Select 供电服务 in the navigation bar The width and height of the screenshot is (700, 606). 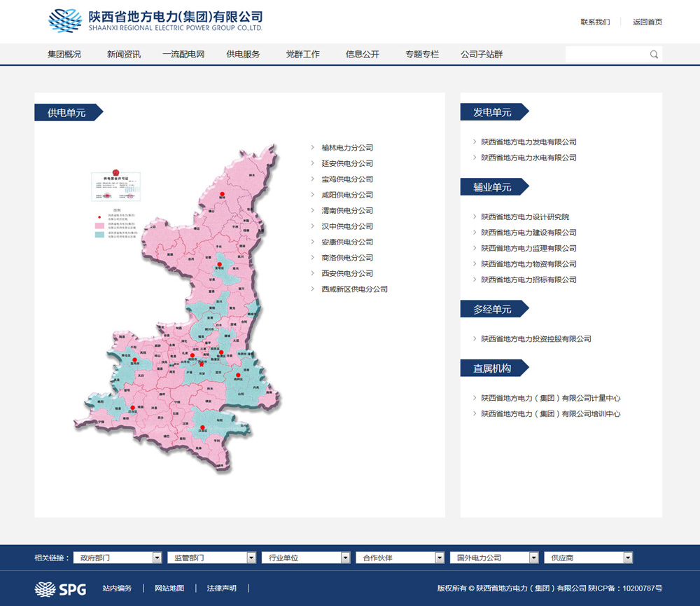(243, 55)
